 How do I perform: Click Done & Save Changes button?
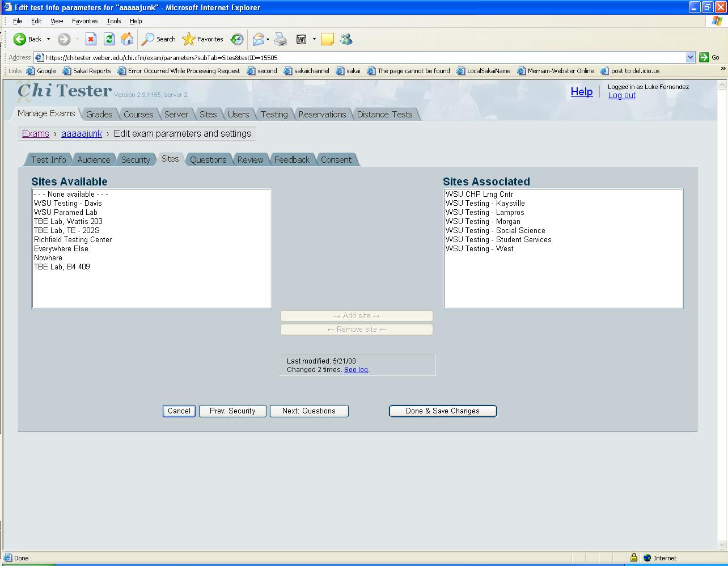click(x=443, y=411)
